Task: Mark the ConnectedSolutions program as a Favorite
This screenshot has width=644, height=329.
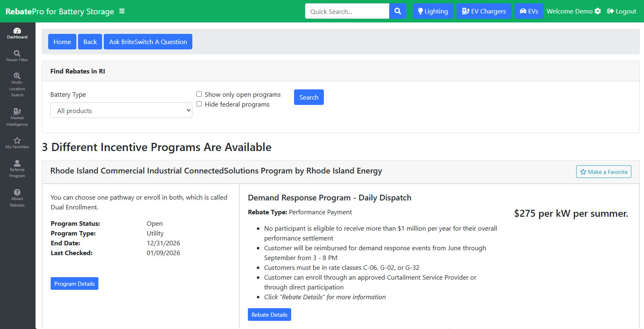Action: 604,172
